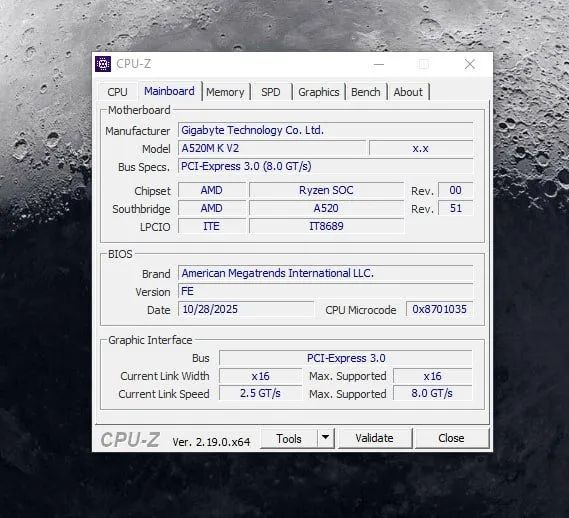Select CPU Microcode value 0x8701035
569x518 pixels.
point(439,309)
